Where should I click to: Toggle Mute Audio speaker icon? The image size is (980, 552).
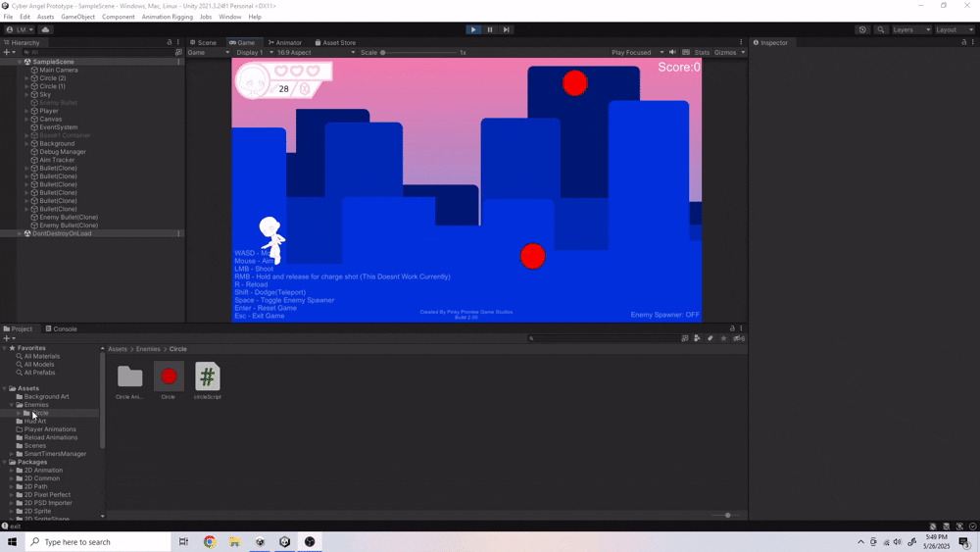672,53
